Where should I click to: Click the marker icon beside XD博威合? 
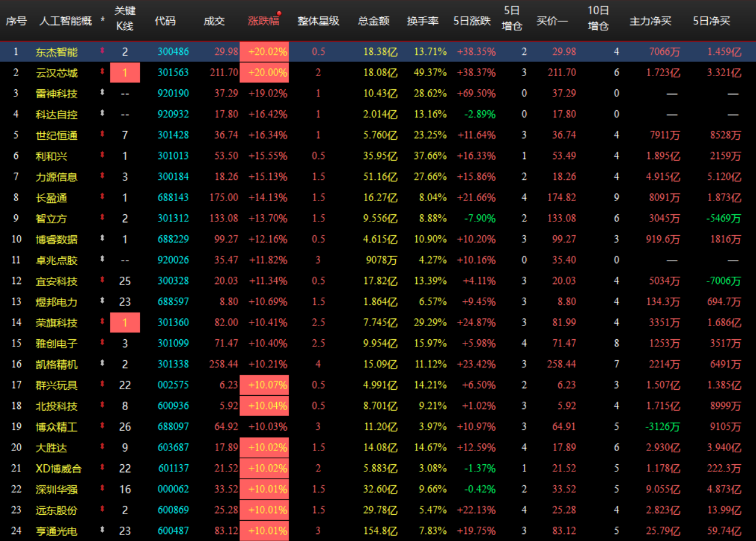click(x=102, y=468)
